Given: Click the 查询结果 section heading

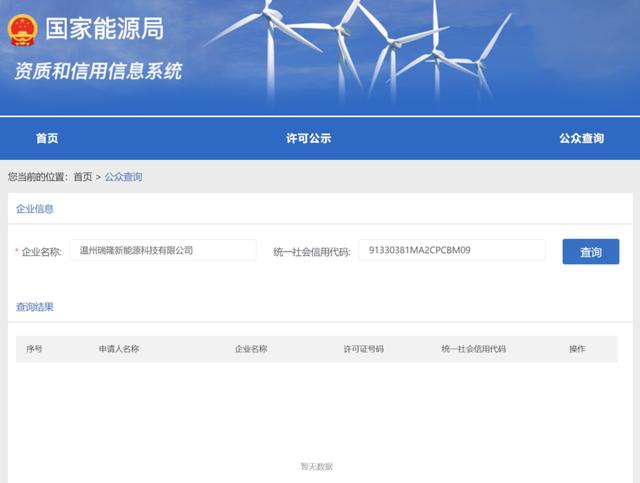Looking at the screenshot, I should click(35, 307).
